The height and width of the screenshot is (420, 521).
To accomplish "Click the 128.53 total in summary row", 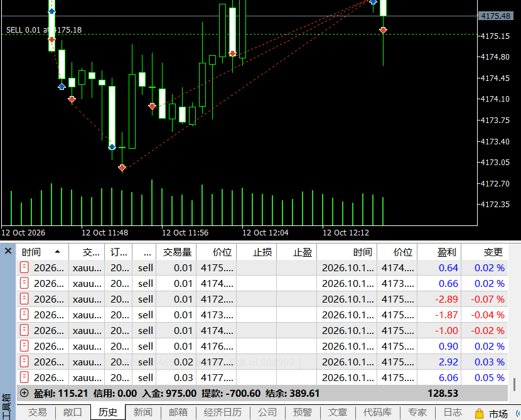I will point(443,394).
